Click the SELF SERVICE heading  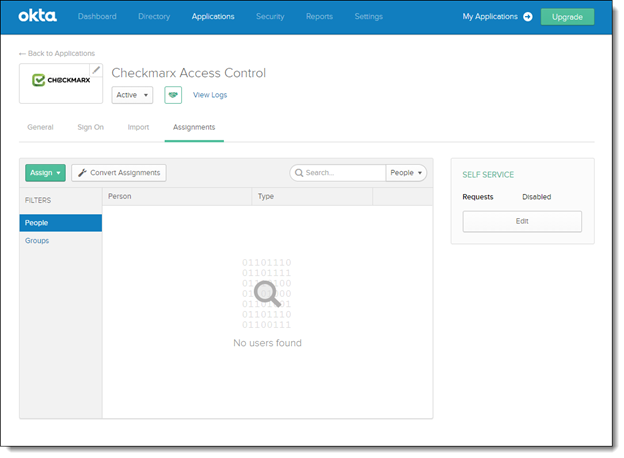coord(488,175)
